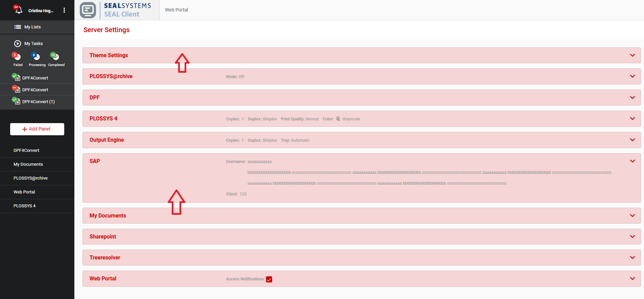Uncheck the Access Notifications checkbox
This screenshot has height=299, width=644.
pyautogui.click(x=269, y=279)
